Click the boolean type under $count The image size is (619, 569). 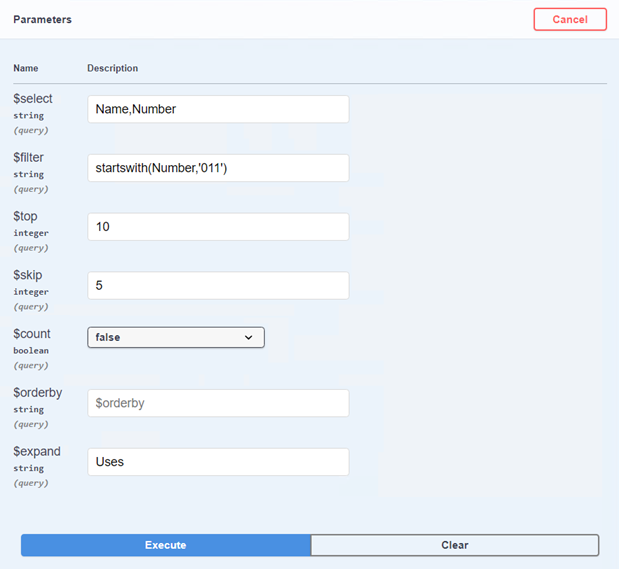point(31,351)
